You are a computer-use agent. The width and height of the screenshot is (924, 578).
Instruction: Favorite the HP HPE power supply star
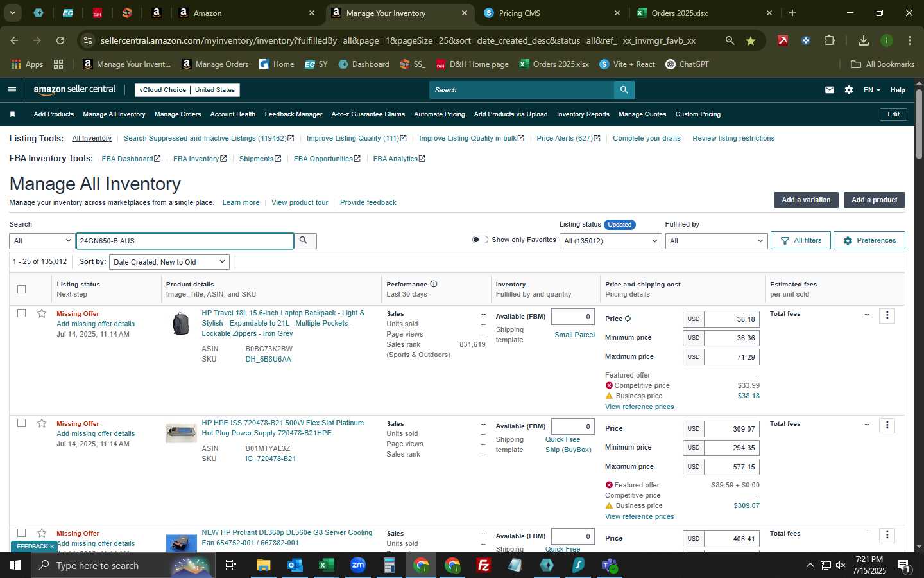[42, 423]
